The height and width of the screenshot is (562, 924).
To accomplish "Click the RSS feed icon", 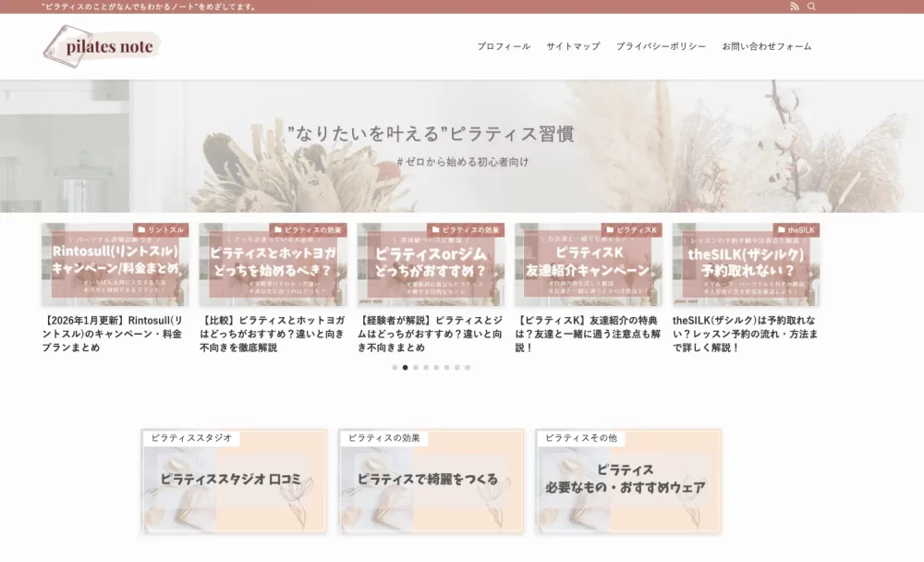I will pyautogui.click(x=795, y=6).
